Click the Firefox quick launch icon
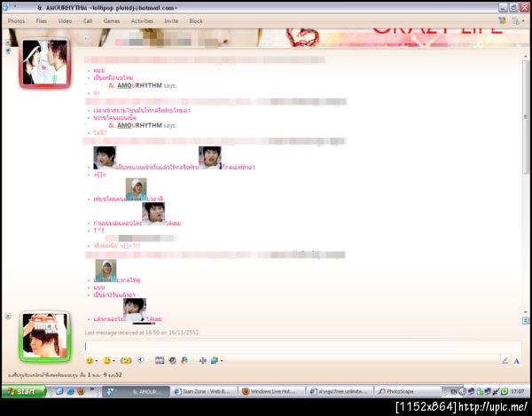532x416 pixels. coord(81,391)
